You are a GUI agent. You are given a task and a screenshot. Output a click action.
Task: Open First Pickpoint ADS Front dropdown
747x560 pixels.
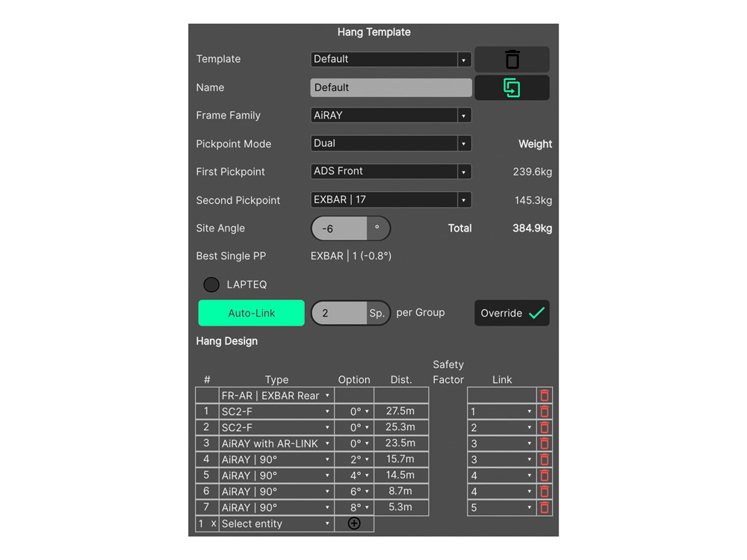tap(391, 172)
